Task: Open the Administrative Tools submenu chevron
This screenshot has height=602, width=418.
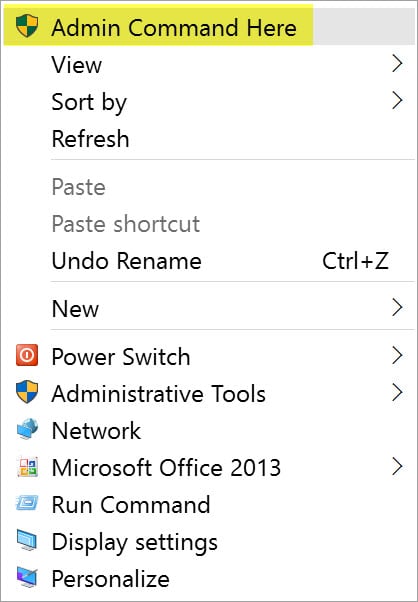Action: pos(397,392)
